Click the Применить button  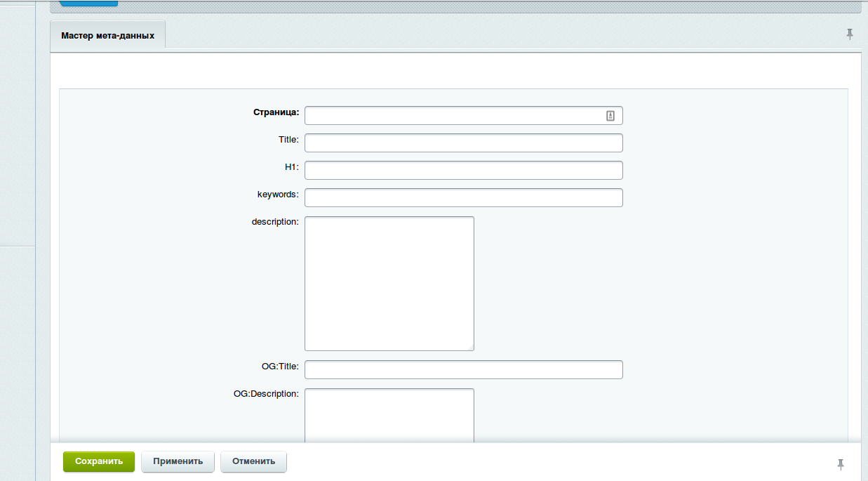(178, 461)
